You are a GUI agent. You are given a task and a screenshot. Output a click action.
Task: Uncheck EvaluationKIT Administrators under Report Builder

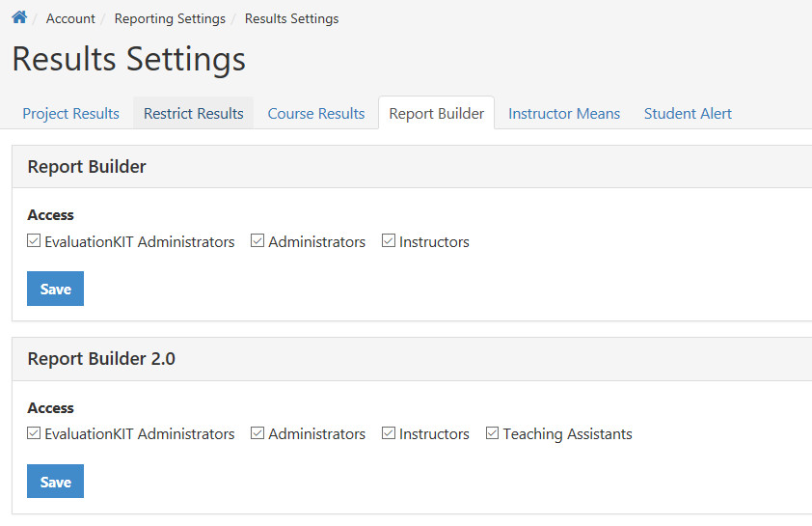pos(34,240)
